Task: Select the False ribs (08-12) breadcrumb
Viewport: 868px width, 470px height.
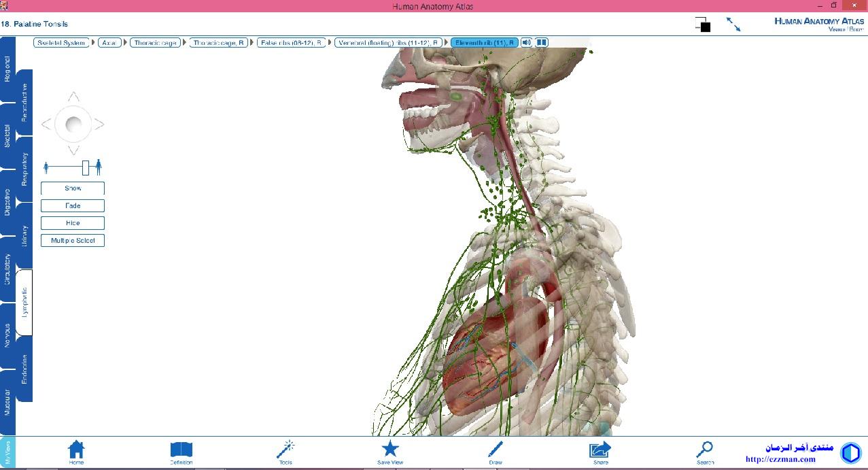Action: point(292,43)
